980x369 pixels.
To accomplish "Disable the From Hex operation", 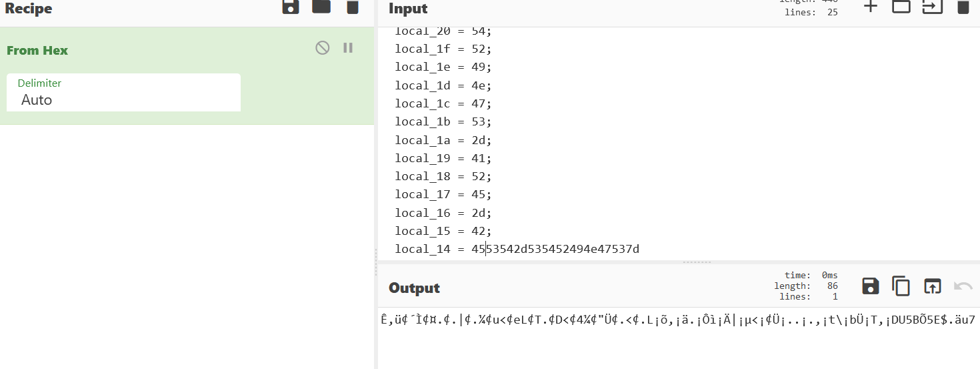I will pos(323,47).
